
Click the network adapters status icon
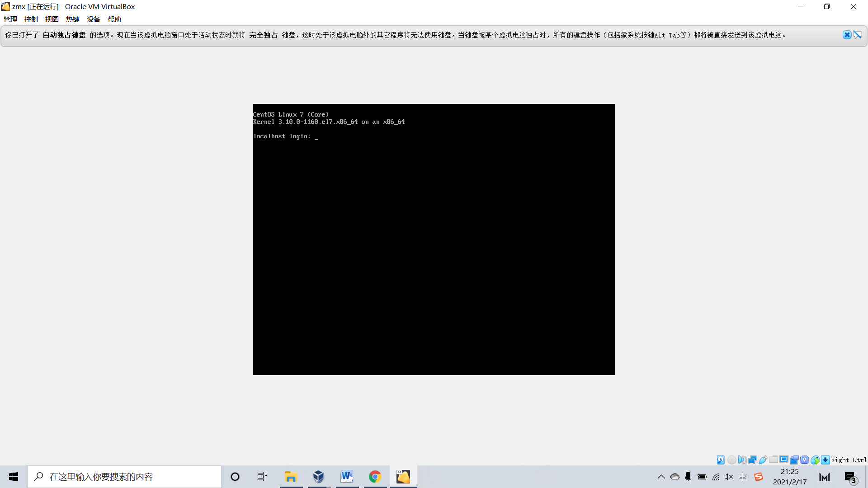click(x=753, y=460)
